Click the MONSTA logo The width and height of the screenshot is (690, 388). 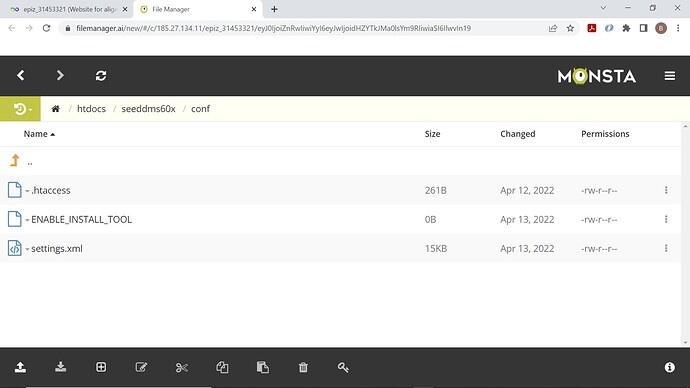[597, 76]
